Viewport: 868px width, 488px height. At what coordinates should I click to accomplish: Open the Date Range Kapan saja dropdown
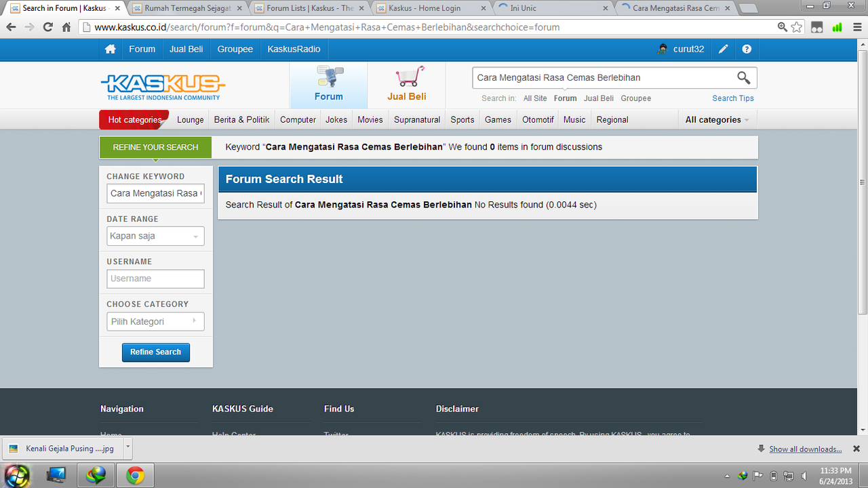pyautogui.click(x=155, y=236)
